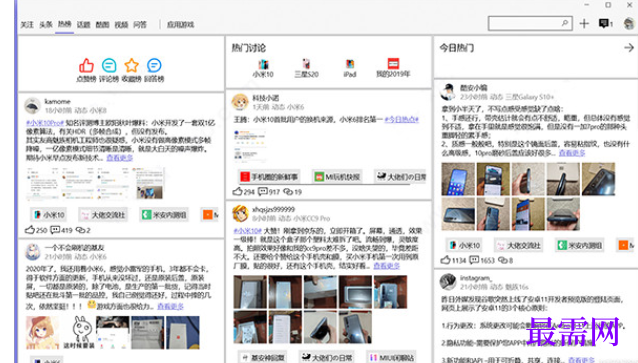Open the iPad hot discussion topic
Image resolution: width=638 pixels, height=363 pixels.
pos(350,68)
